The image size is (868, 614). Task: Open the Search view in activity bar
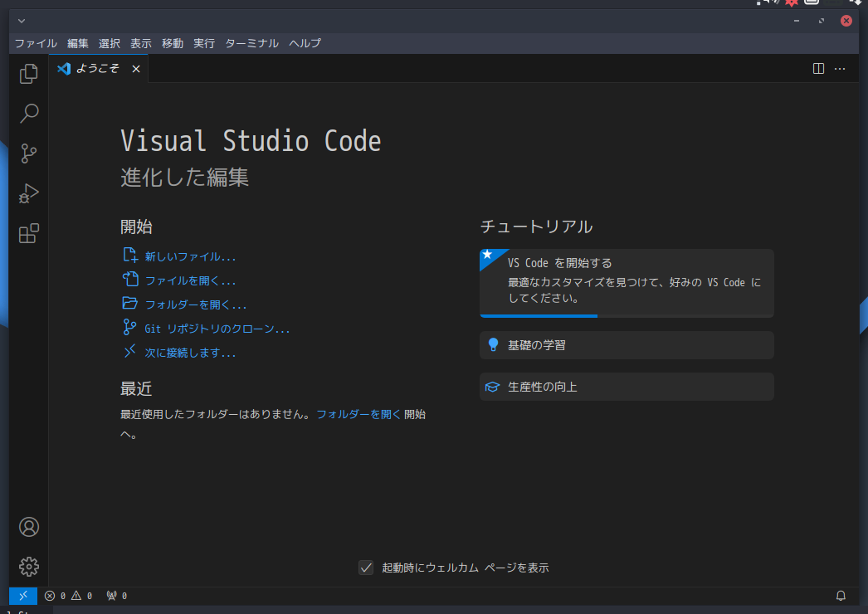tap(28, 114)
